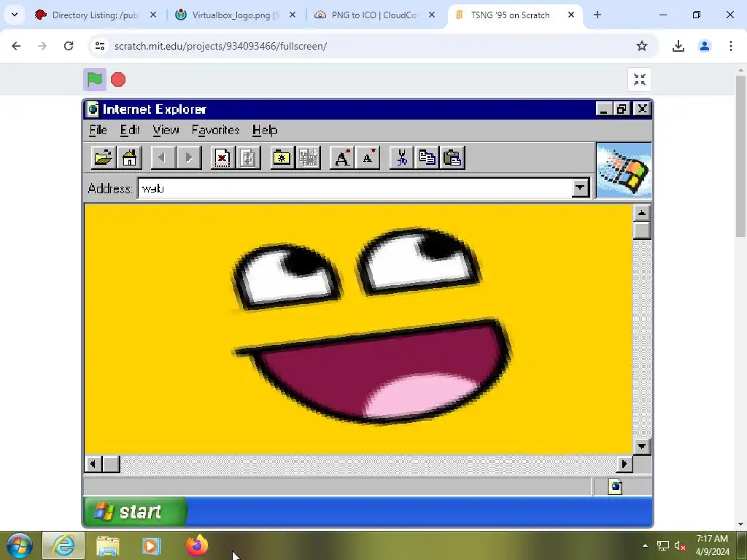Go to Home page in Internet Explorer
The image size is (747, 560).
click(x=129, y=157)
